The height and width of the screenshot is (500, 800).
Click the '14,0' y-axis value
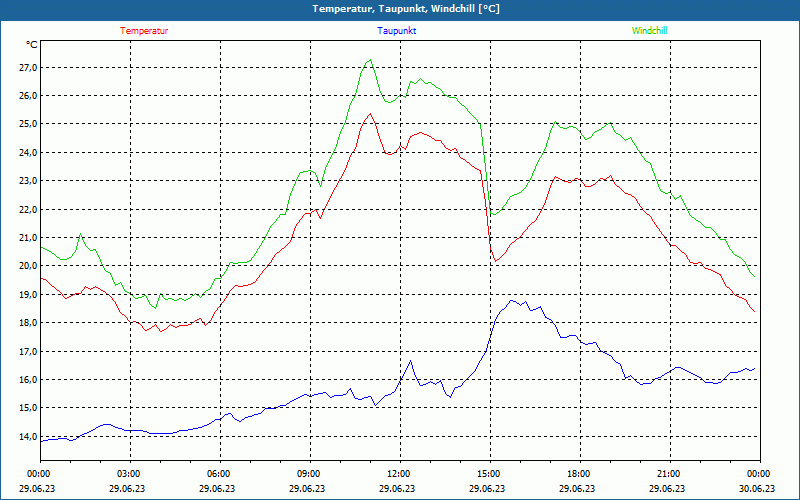point(29,436)
